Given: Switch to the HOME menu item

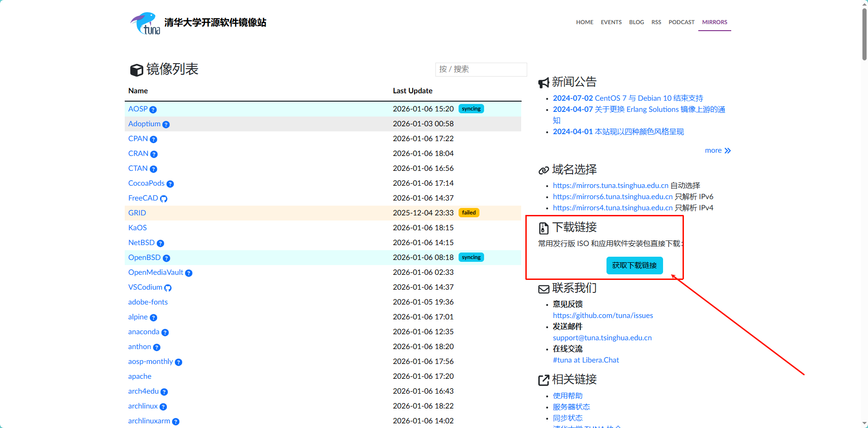Looking at the screenshot, I should (x=584, y=22).
